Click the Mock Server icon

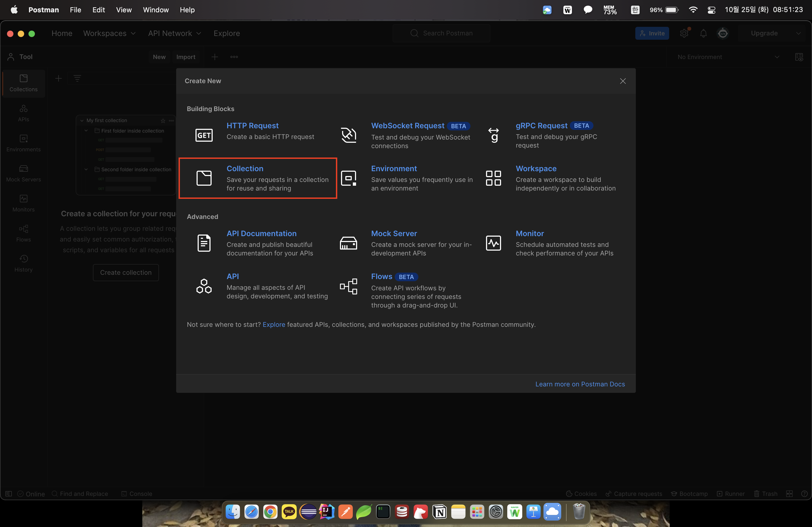click(x=348, y=243)
